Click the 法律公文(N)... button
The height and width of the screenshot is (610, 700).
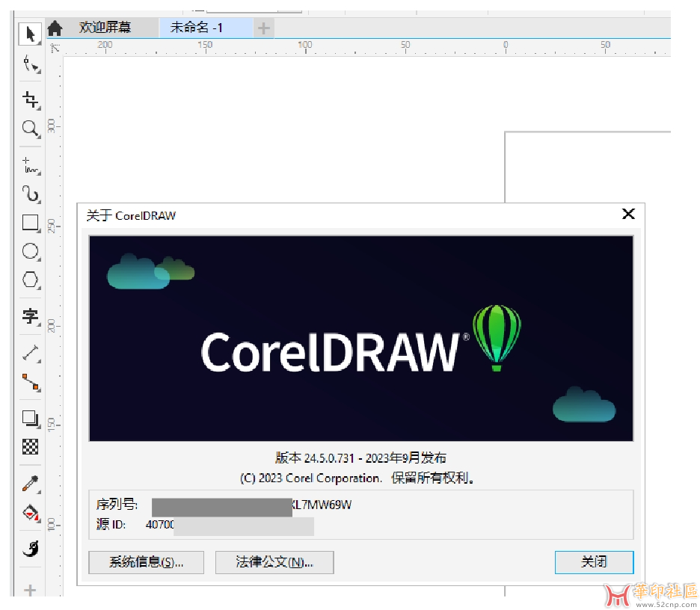274,562
